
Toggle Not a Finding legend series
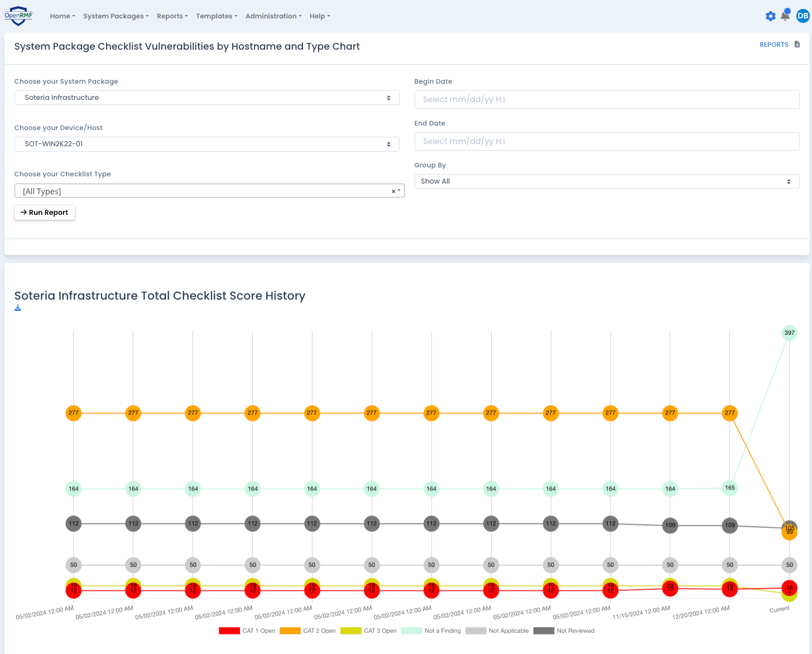point(431,631)
